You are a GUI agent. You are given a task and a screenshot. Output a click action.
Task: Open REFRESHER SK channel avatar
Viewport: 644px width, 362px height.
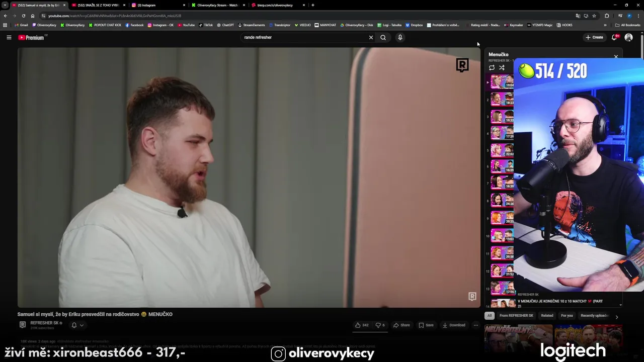[x=22, y=325]
